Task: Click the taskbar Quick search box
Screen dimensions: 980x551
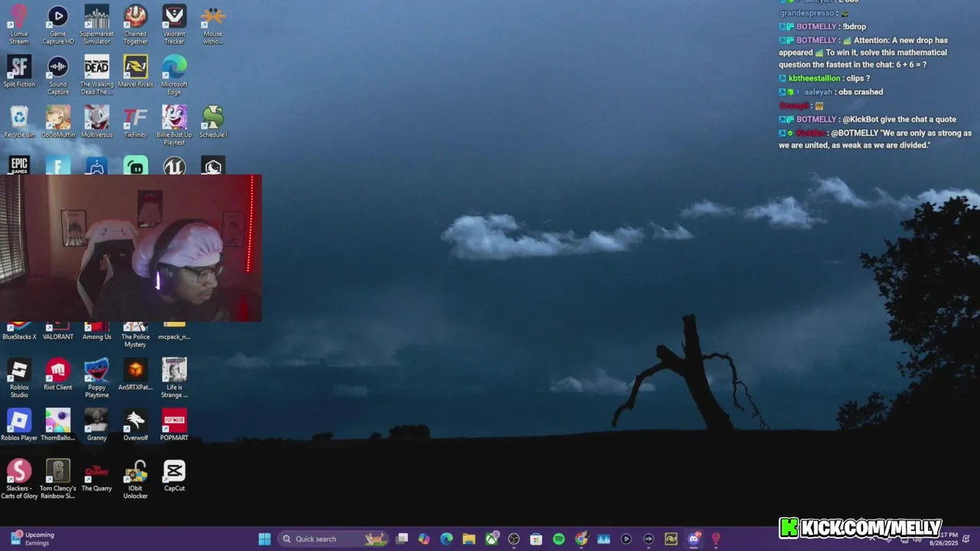Action: pos(333,539)
